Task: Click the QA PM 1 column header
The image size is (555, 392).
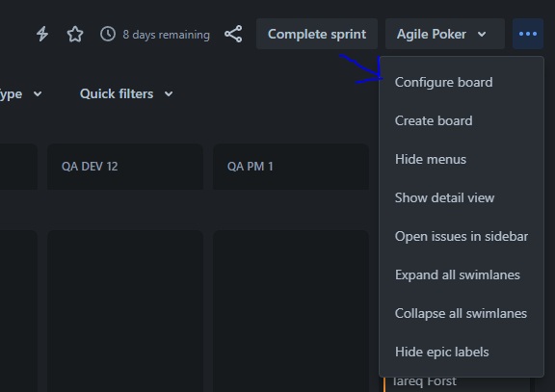Action: tap(291, 167)
